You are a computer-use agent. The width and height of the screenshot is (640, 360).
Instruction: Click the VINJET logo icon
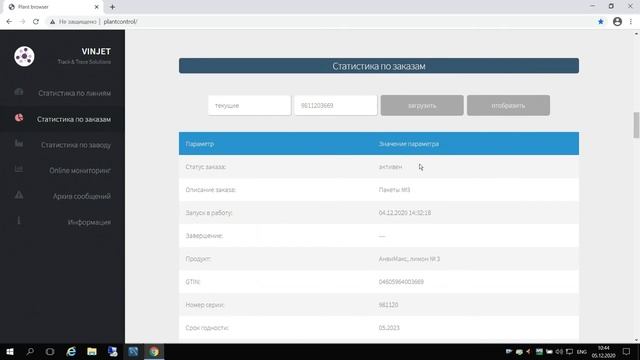[x=24, y=56]
